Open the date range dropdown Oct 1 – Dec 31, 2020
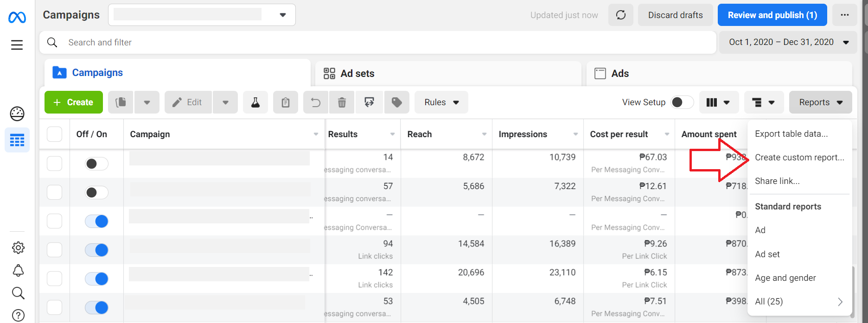 788,42
